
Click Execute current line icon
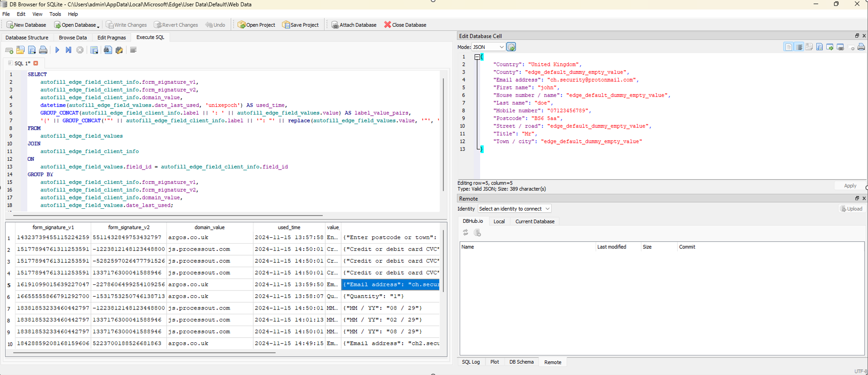pos(68,50)
